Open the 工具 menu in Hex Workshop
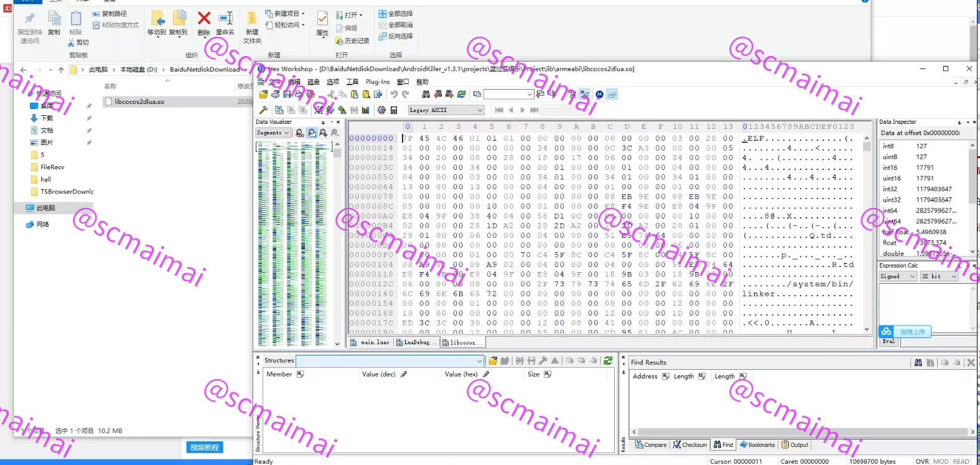This screenshot has width=980, height=465. 352,82
